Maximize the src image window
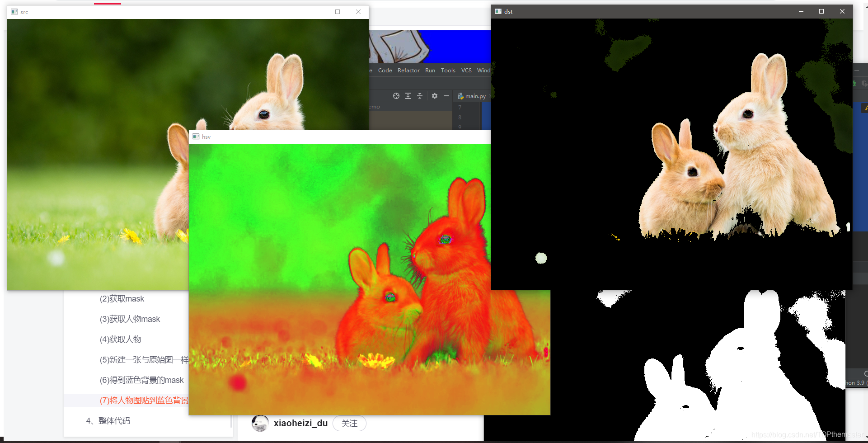Screen dimensions: 868x443 point(338,12)
